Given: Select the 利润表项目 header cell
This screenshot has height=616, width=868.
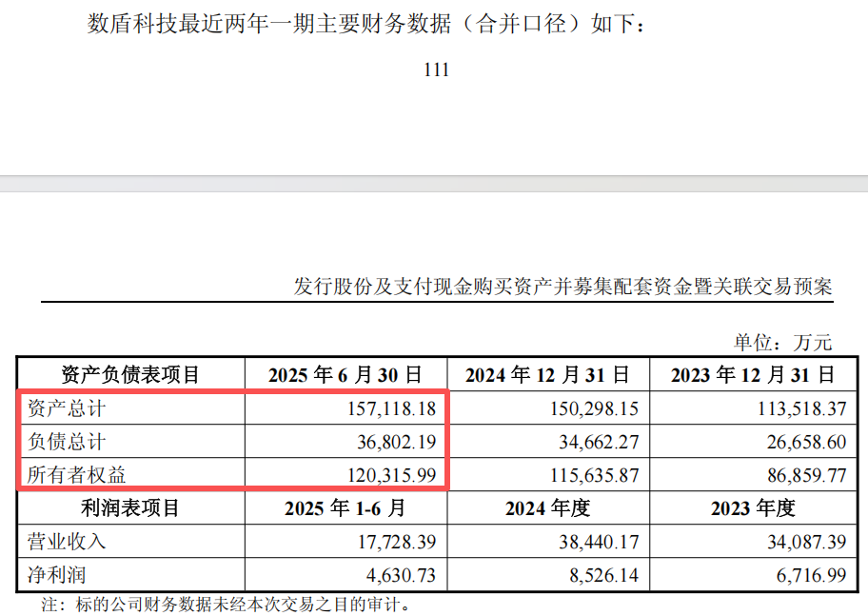Looking at the screenshot, I should 130,508.
